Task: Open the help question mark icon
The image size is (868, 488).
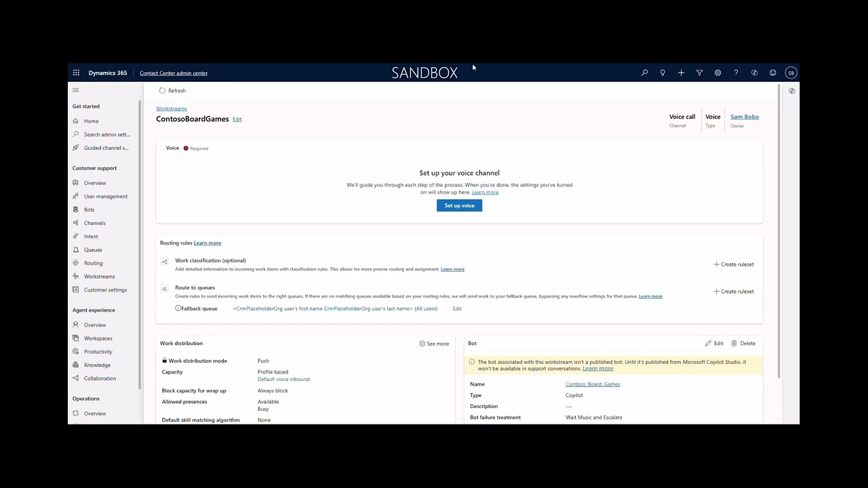Action: tap(736, 73)
